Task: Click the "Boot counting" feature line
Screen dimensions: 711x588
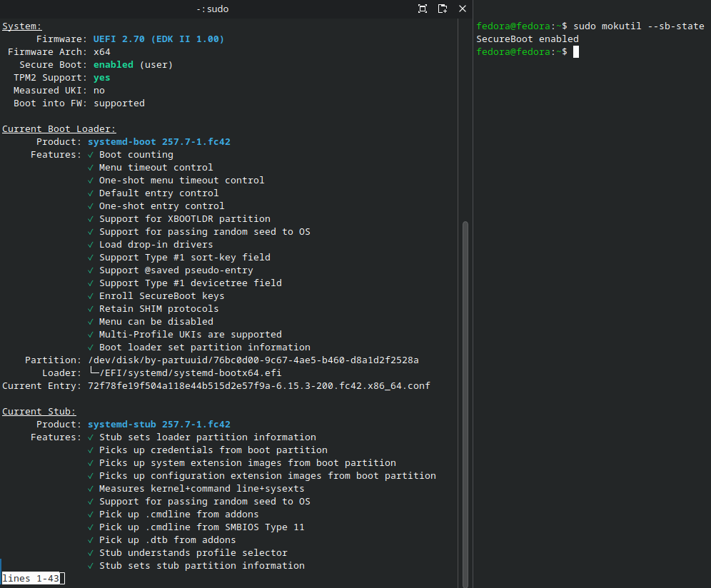Action: (136, 155)
